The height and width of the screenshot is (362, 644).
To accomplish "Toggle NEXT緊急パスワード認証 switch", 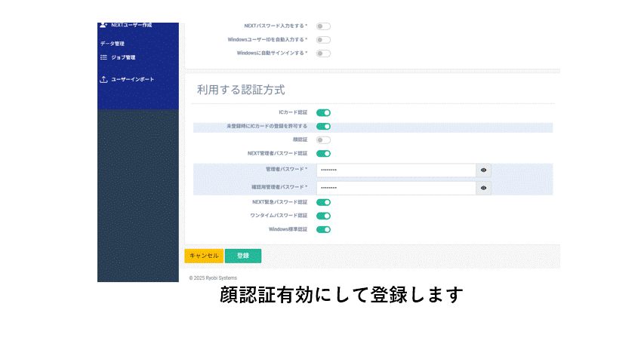I will [x=323, y=202].
